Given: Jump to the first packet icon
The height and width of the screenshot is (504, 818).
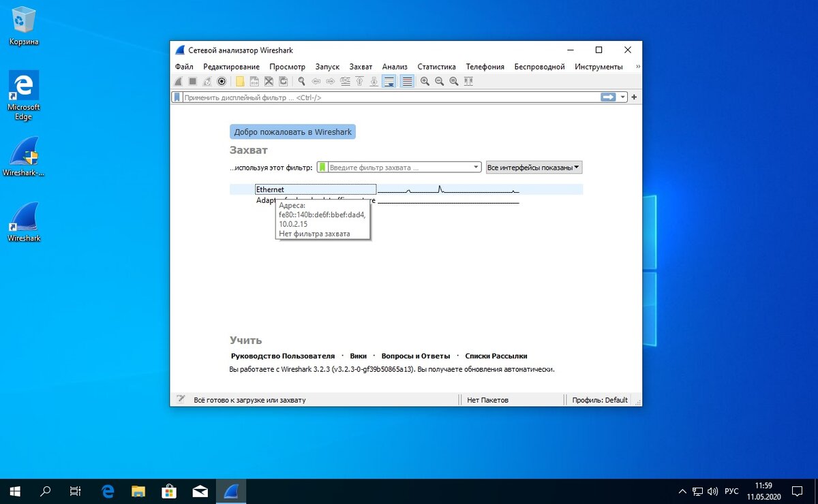Looking at the screenshot, I should [359, 81].
